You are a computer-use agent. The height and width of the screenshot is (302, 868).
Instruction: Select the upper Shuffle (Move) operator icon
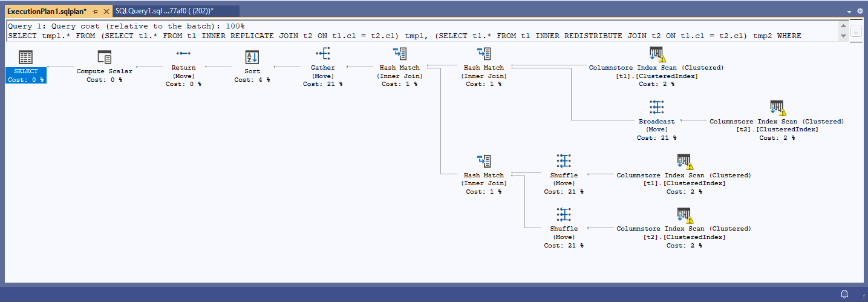pos(563,161)
